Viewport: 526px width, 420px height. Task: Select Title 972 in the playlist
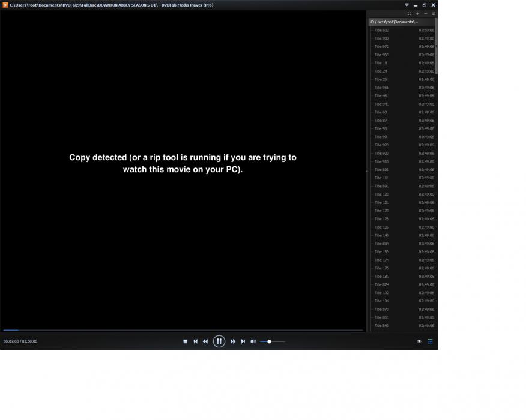[x=402, y=47]
